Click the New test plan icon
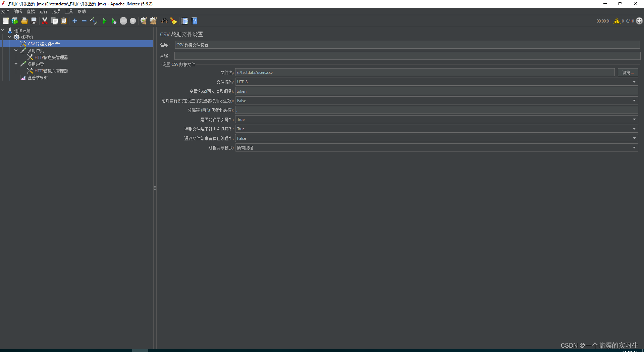Screen dimensions: 644x352 (x=6, y=21)
